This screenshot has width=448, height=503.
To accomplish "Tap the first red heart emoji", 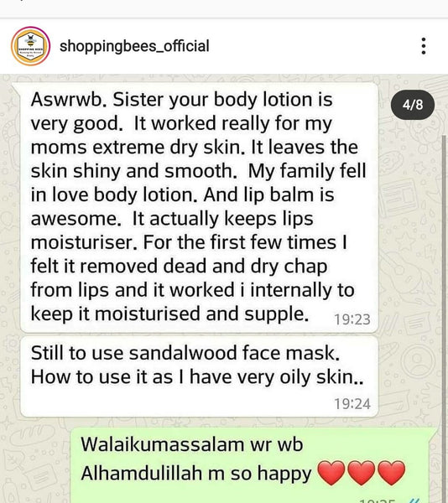I will coord(331,473).
